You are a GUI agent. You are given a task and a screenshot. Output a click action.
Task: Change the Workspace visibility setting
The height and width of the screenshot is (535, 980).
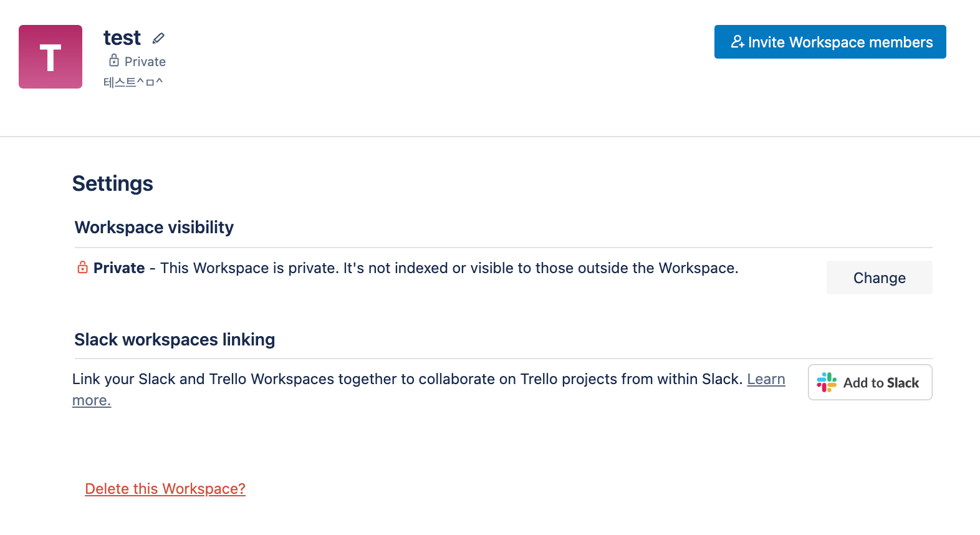point(880,277)
